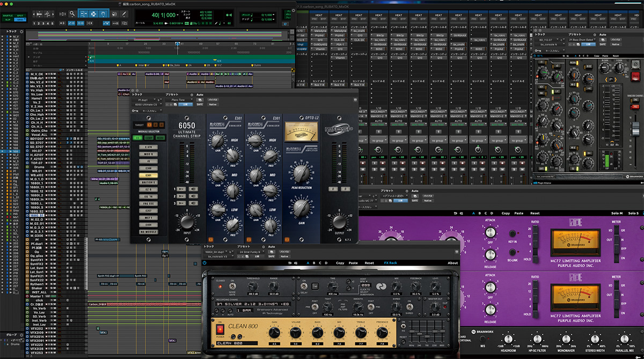The image size is (644, 359).
Task: Switch 6050 module selector to EQ tab
Action: [137, 137]
